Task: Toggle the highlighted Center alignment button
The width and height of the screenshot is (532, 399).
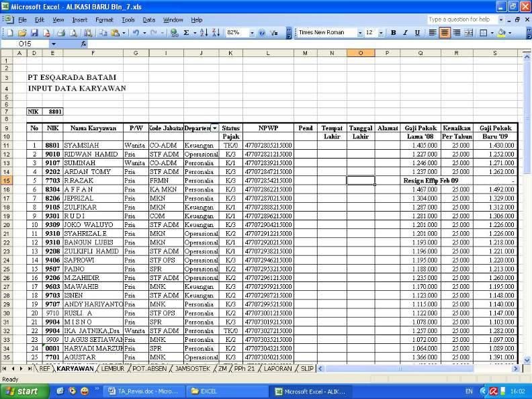Action: coord(445,32)
